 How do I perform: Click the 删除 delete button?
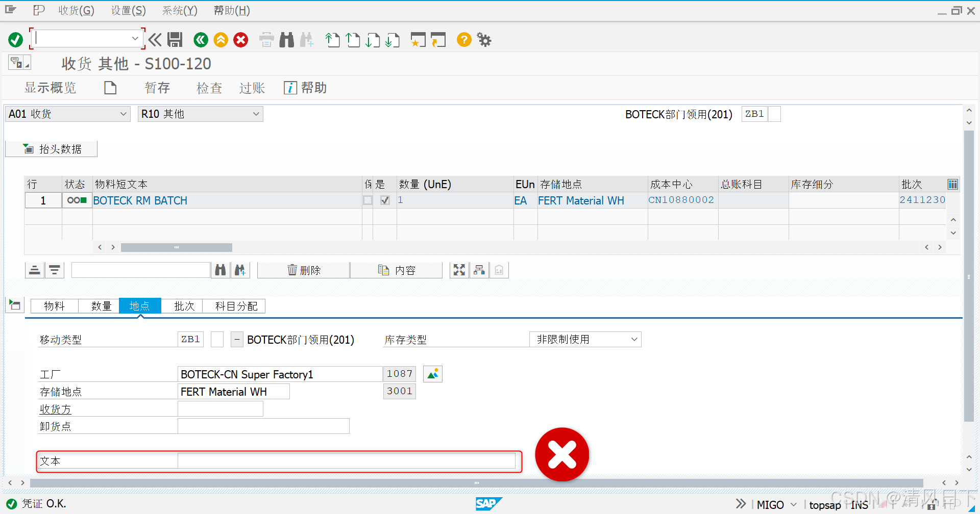(304, 270)
